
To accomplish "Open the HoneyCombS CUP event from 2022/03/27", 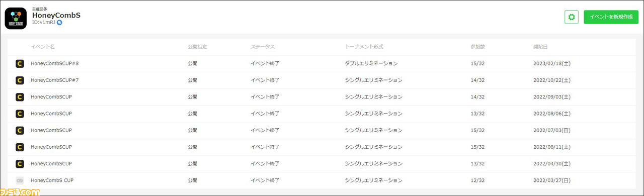I will [x=52, y=180].
